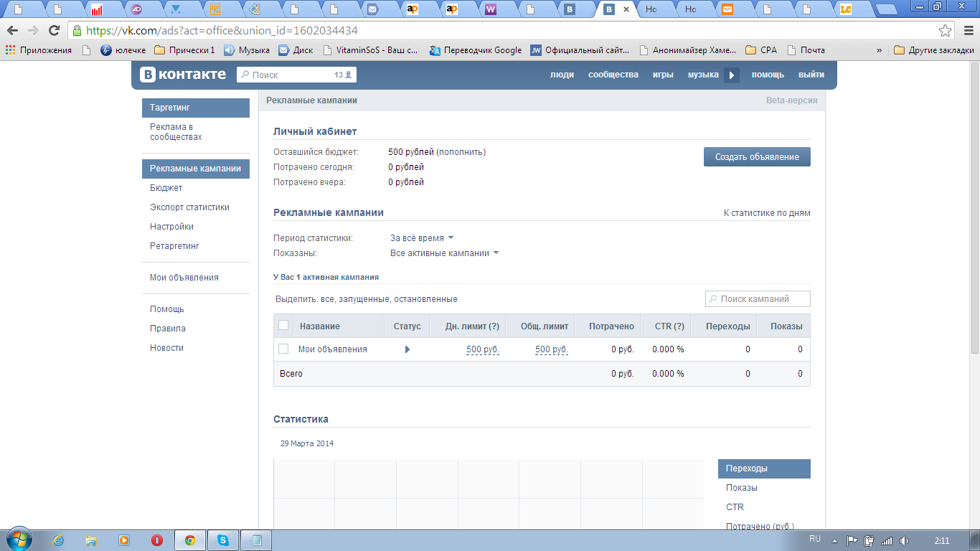The height and width of the screenshot is (551, 980).
Task: Open Internet Explorer from the taskbar
Action: tap(58, 540)
